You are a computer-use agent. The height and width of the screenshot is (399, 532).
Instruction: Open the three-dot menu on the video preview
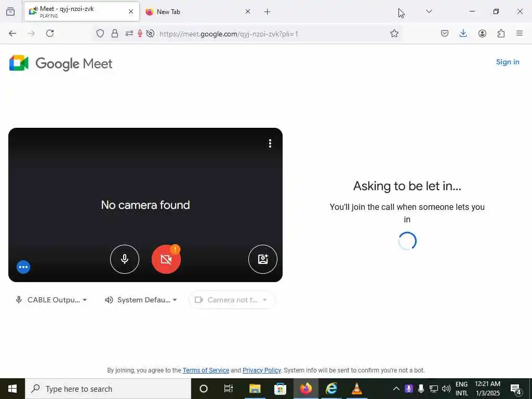pyautogui.click(x=270, y=143)
